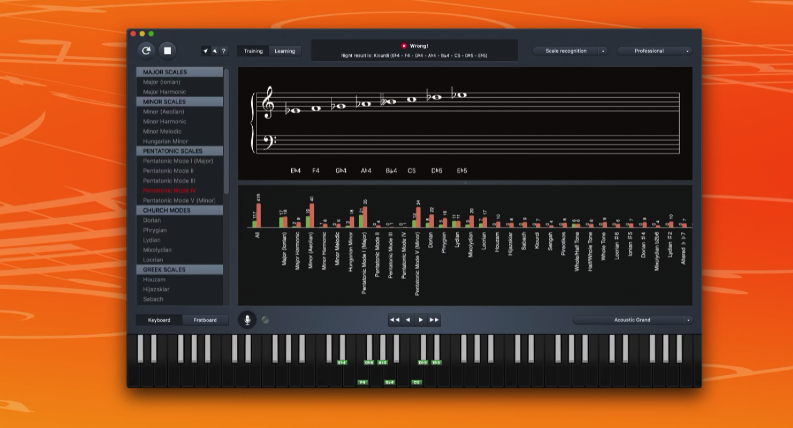Viewport: 793px width, 428px height.
Task: Choose Pentatonic Mode II
Action: pos(180,170)
